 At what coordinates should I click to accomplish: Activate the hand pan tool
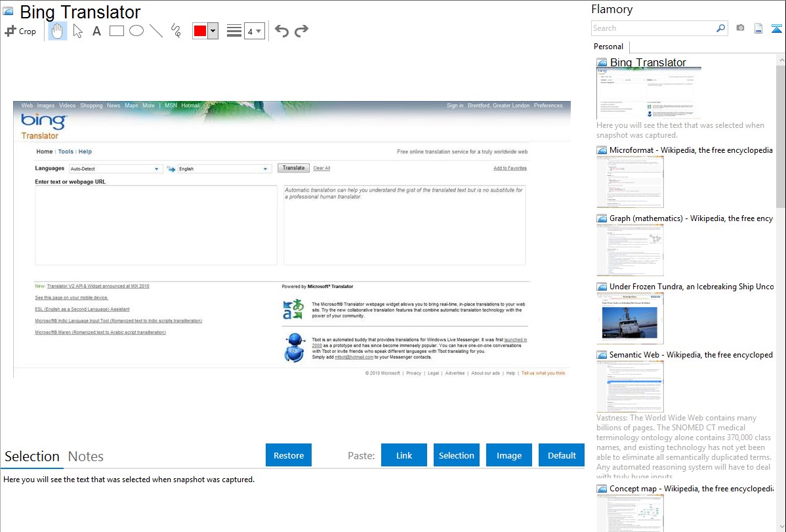(x=57, y=31)
